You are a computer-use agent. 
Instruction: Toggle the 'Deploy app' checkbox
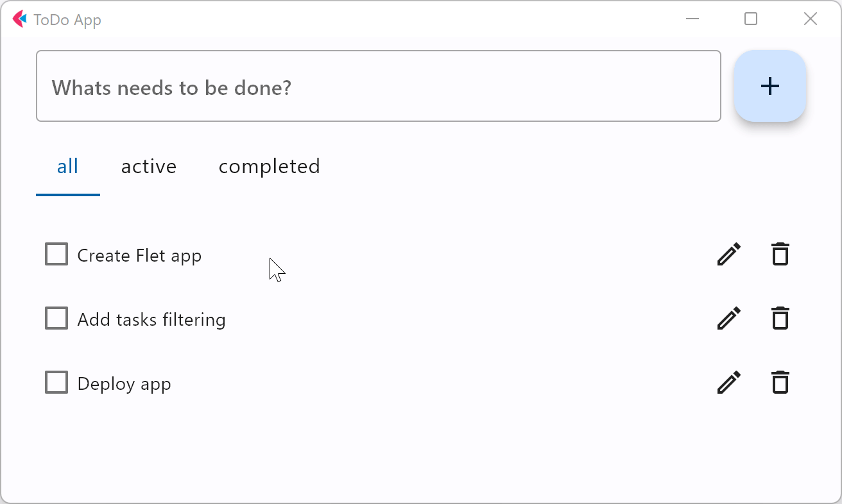click(x=56, y=382)
